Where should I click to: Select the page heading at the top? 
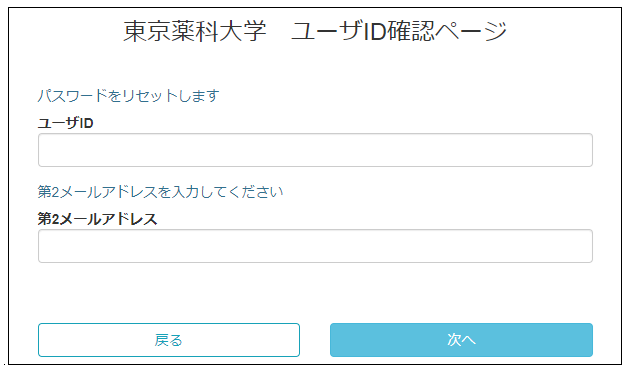(315, 31)
